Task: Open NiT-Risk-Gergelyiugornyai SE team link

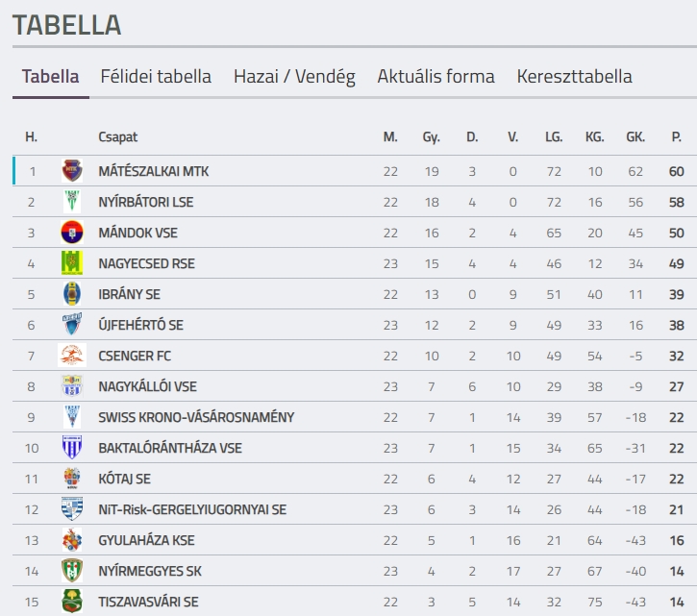Action: [x=192, y=509]
